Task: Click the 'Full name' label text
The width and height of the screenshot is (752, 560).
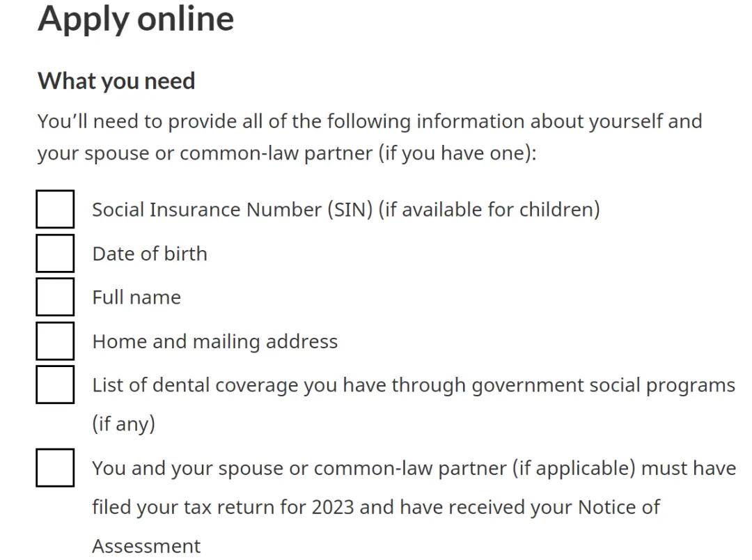Action: coord(136,297)
